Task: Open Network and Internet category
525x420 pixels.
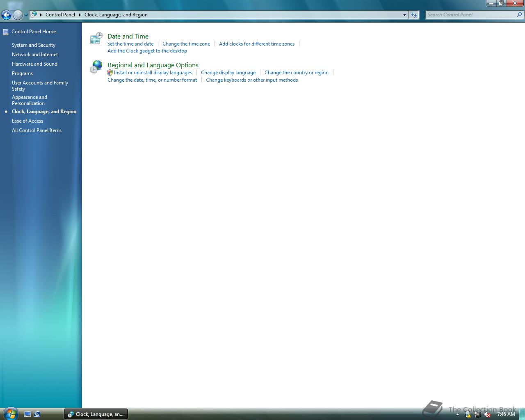Action: (x=35, y=55)
